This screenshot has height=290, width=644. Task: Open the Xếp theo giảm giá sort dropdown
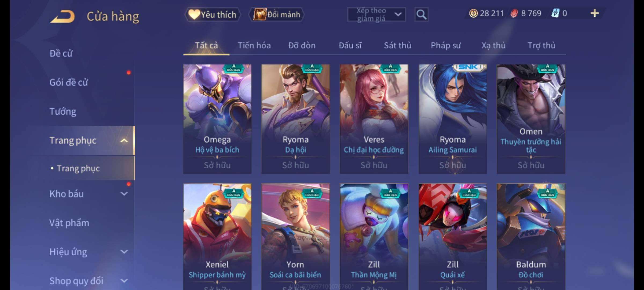pos(376,15)
